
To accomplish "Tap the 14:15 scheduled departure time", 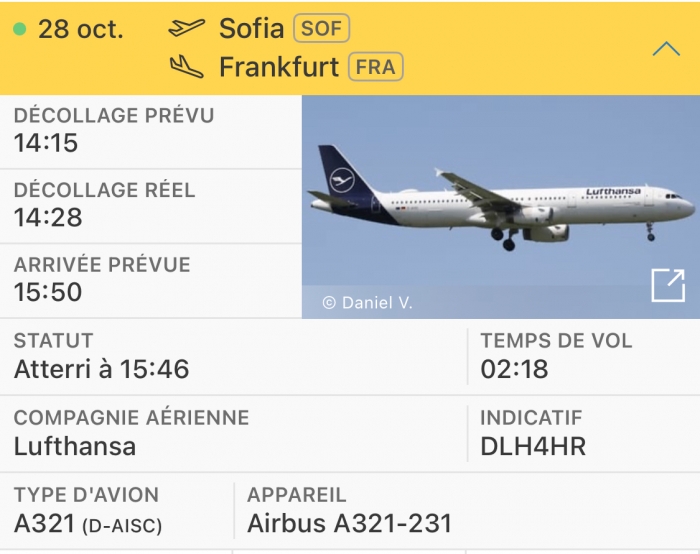I will [46, 143].
